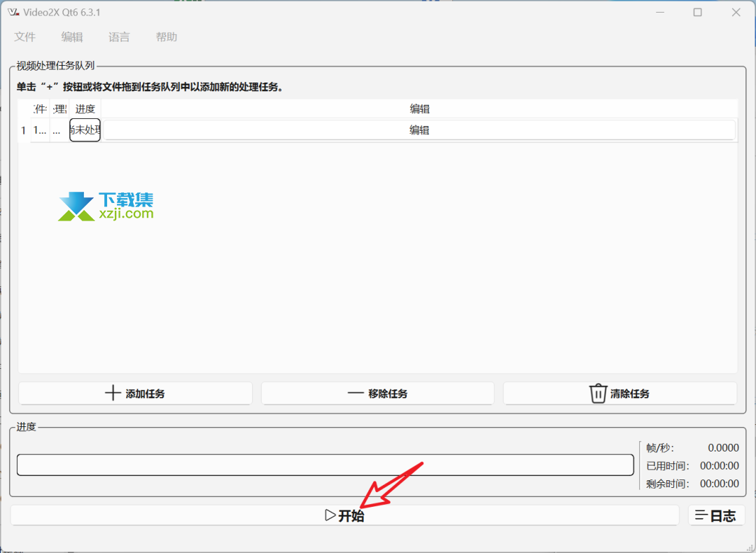756x553 pixels.
Task: Click the trash icon on 清除任务
Action: click(x=598, y=393)
